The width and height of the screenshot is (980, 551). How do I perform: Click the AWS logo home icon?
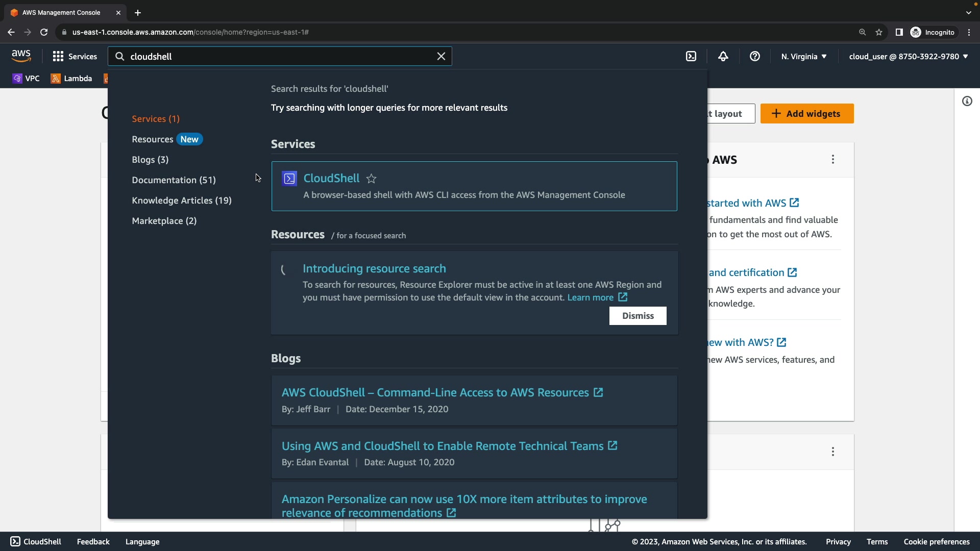(x=21, y=56)
